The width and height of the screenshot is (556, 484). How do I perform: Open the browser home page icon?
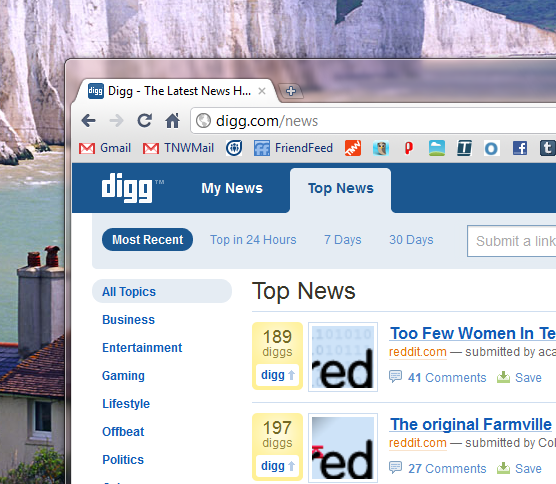coord(173,121)
